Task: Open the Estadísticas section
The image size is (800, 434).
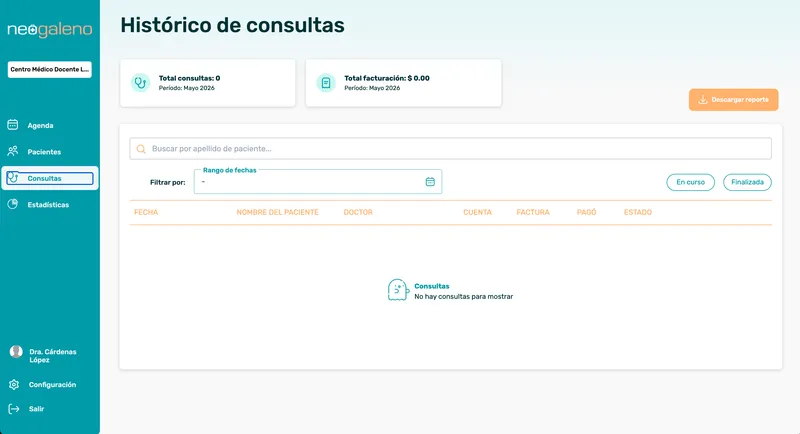Action: click(x=48, y=205)
